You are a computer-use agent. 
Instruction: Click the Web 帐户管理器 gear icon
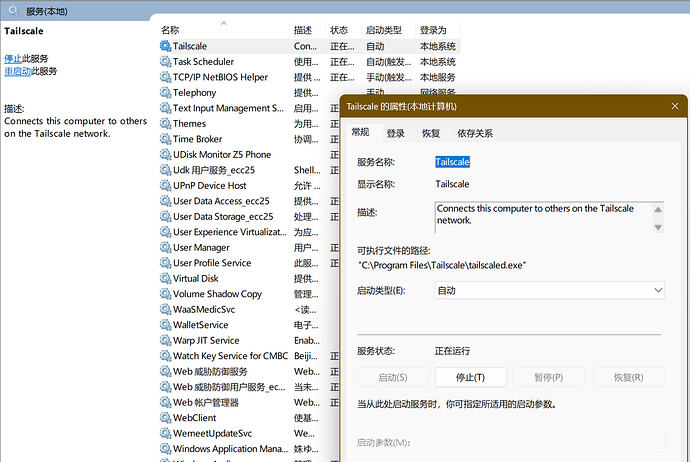pos(165,402)
